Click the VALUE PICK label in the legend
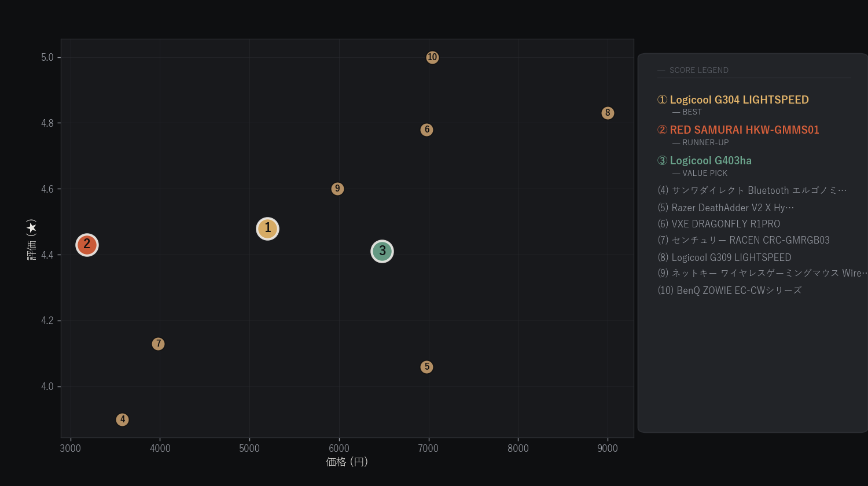The width and height of the screenshot is (868, 486). point(705,173)
